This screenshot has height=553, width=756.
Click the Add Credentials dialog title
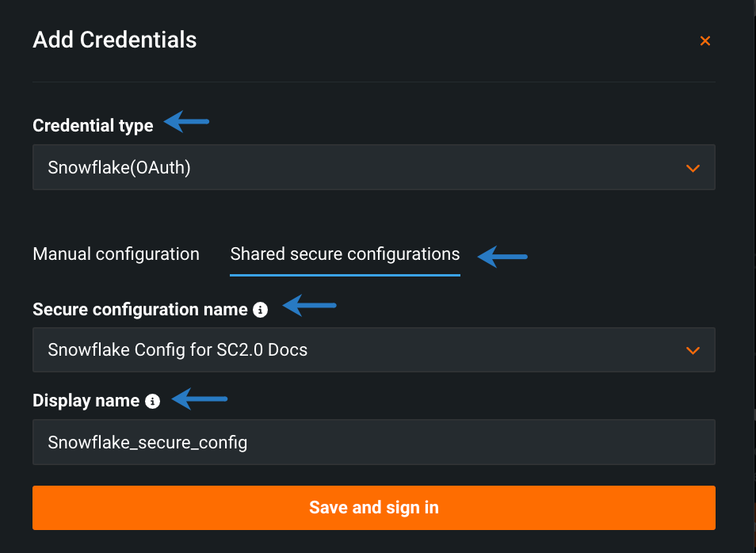click(x=115, y=40)
